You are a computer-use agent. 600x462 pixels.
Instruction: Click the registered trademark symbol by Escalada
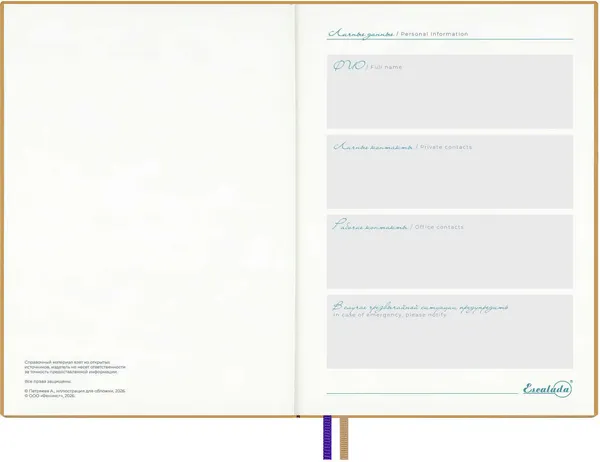coord(571,382)
